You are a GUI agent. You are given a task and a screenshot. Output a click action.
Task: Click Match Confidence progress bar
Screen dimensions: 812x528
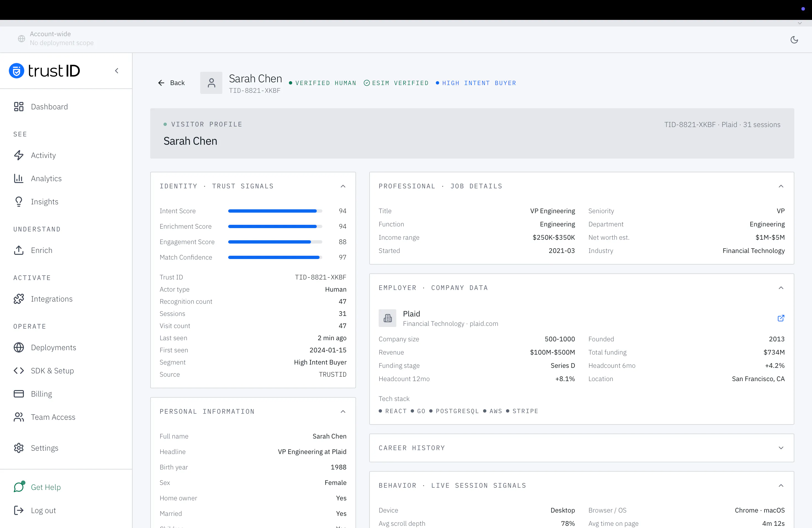pyautogui.click(x=275, y=258)
